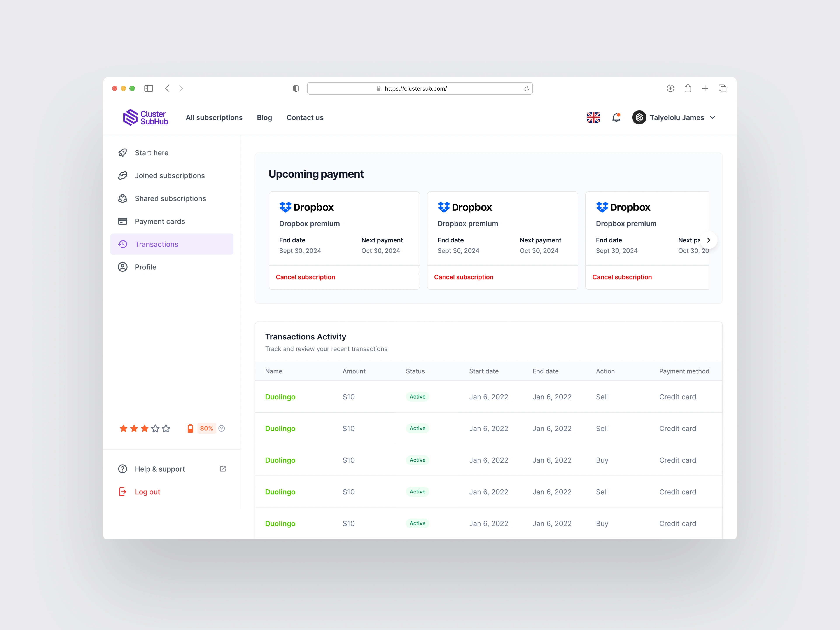Open the Blog navigation item
This screenshot has height=630, width=840.
click(264, 118)
